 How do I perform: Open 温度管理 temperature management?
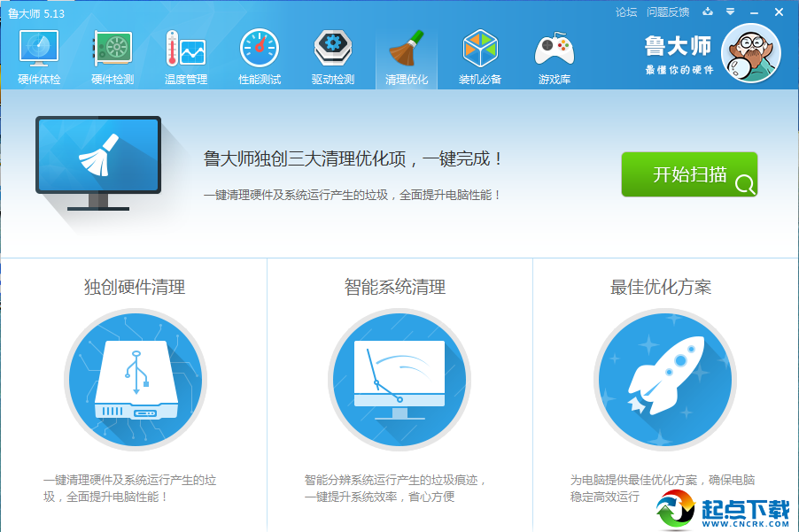(186, 57)
